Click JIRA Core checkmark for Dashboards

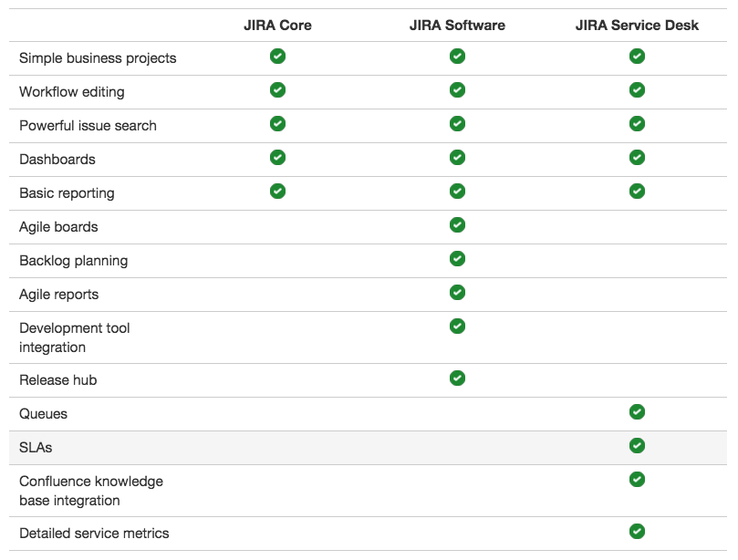coord(277,158)
